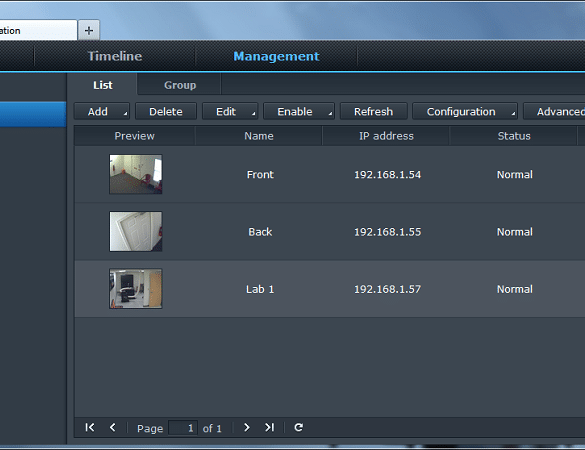
Task: Click the pagination reload icon
Action: coord(298,427)
